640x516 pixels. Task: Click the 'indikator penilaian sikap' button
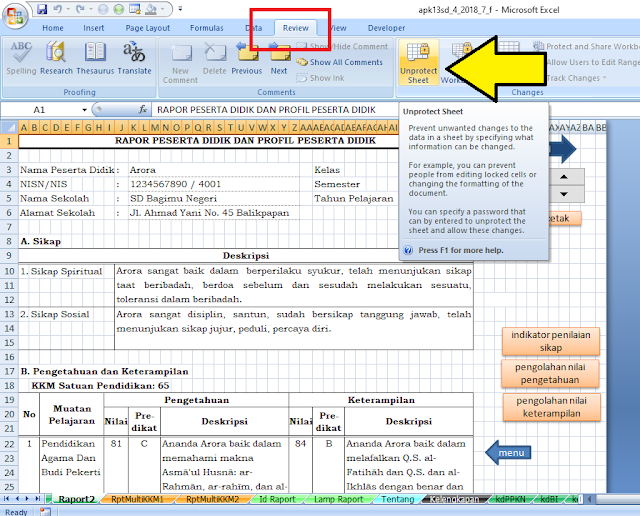point(551,341)
